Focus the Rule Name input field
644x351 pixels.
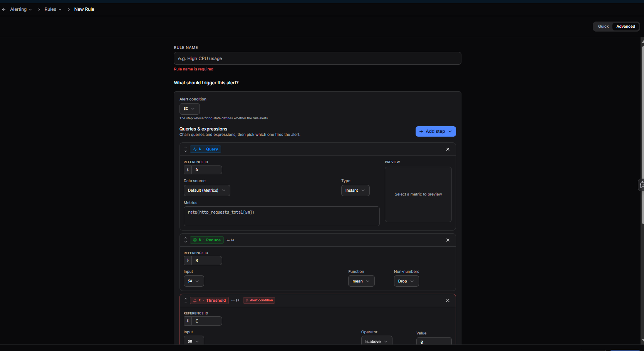(317, 58)
